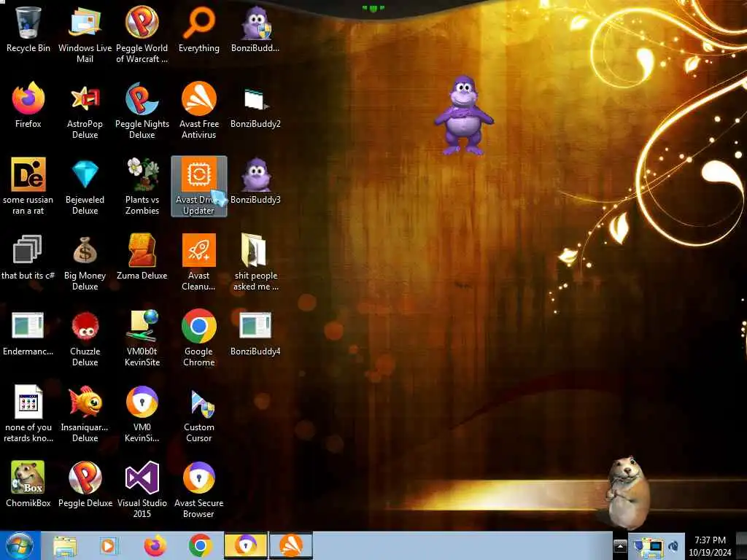The height and width of the screenshot is (560, 747).
Task: Open Firefox desktop shortcut
Action: pyautogui.click(x=28, y=106)
